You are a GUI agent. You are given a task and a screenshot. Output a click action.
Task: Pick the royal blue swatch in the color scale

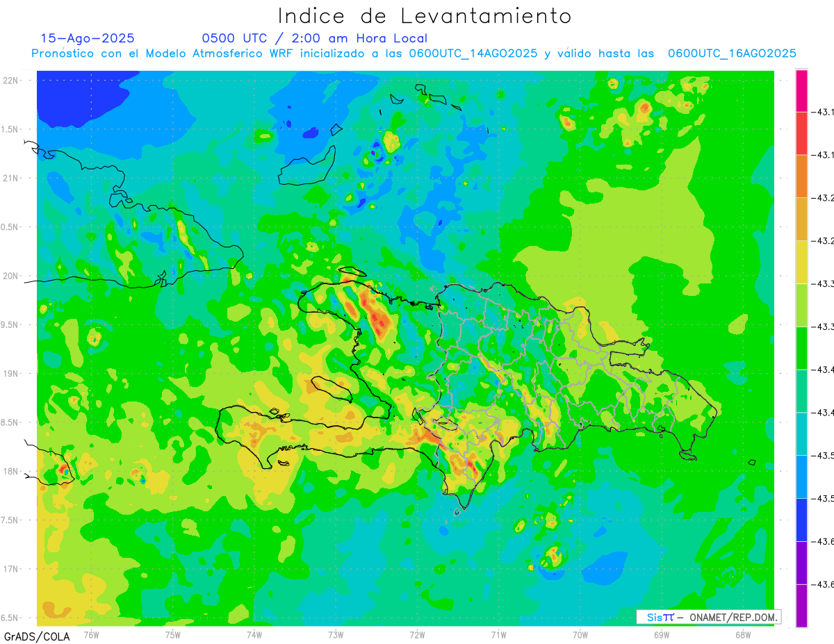coord(801,520)
